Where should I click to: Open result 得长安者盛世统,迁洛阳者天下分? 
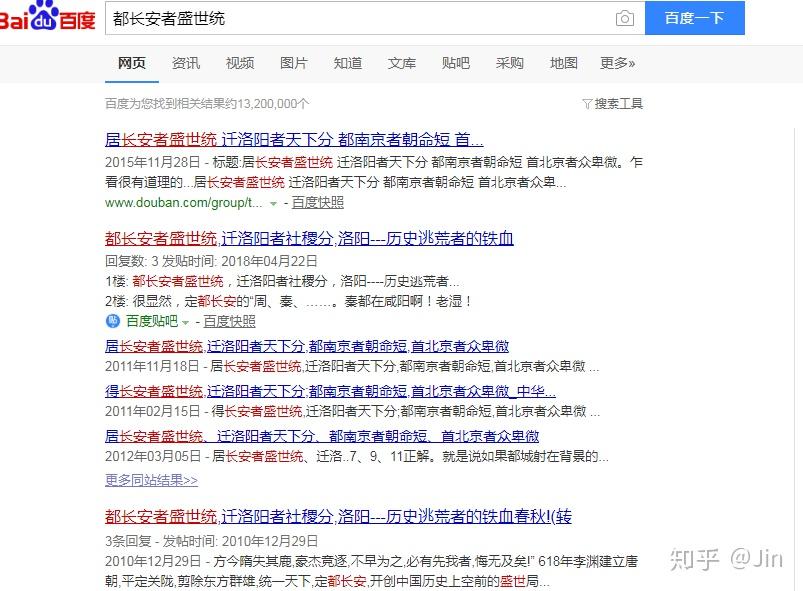pyautogui.click(x=330, y=391)
